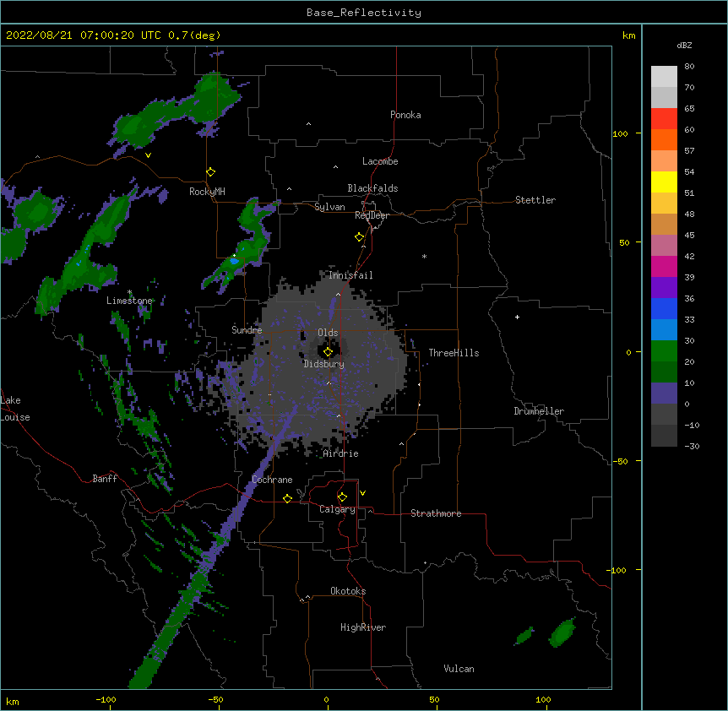Pick the light blue 30-33 dBZ legend swatch
The height and width of the screenshot is (711, 728).
664,330
